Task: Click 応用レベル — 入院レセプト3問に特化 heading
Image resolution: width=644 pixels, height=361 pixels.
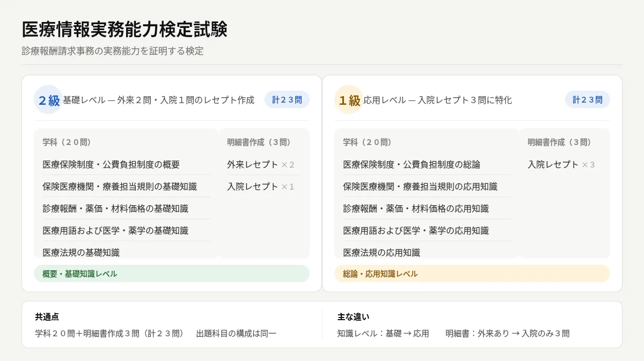Action: pyautogui.click(x=438, y=100)
